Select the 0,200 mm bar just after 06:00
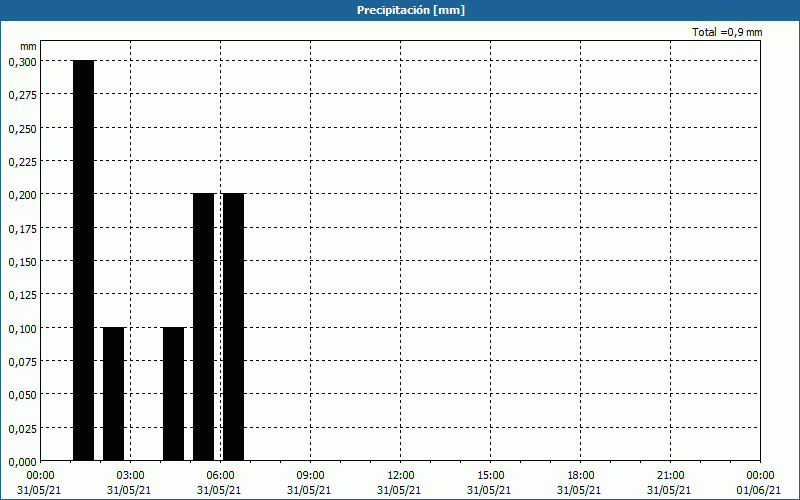This screenshot has height=500, width=800. (x=234, y=327)
